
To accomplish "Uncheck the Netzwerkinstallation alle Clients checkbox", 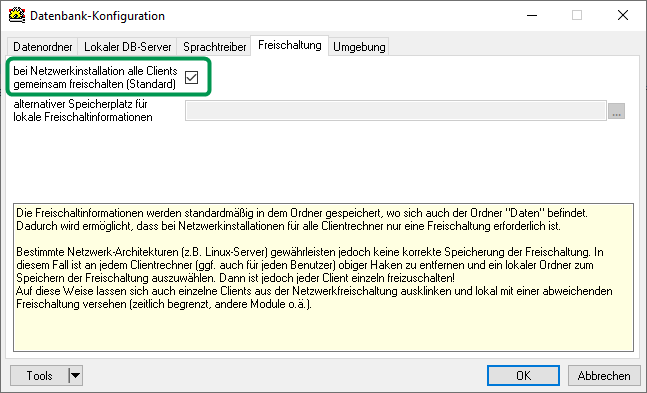I will 191,77.
